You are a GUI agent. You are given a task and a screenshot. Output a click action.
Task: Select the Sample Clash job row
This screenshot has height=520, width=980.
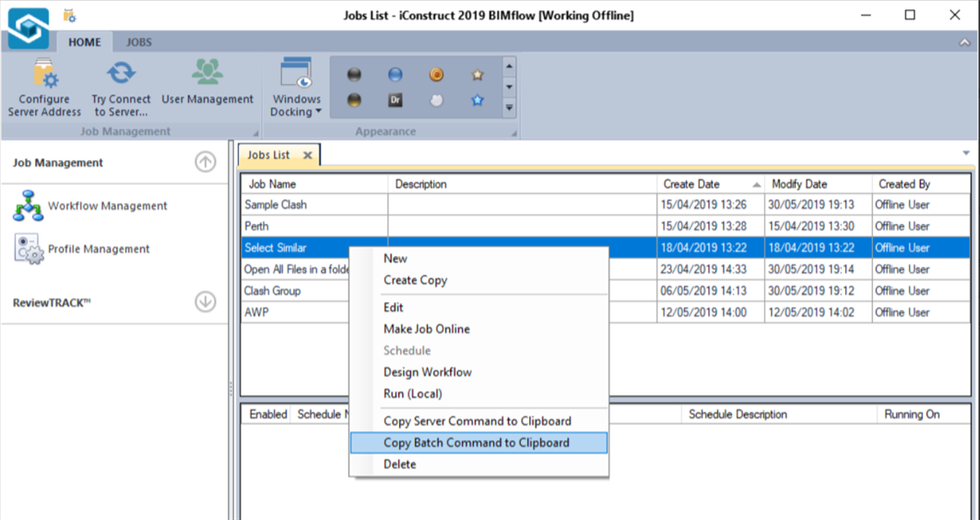607,205
